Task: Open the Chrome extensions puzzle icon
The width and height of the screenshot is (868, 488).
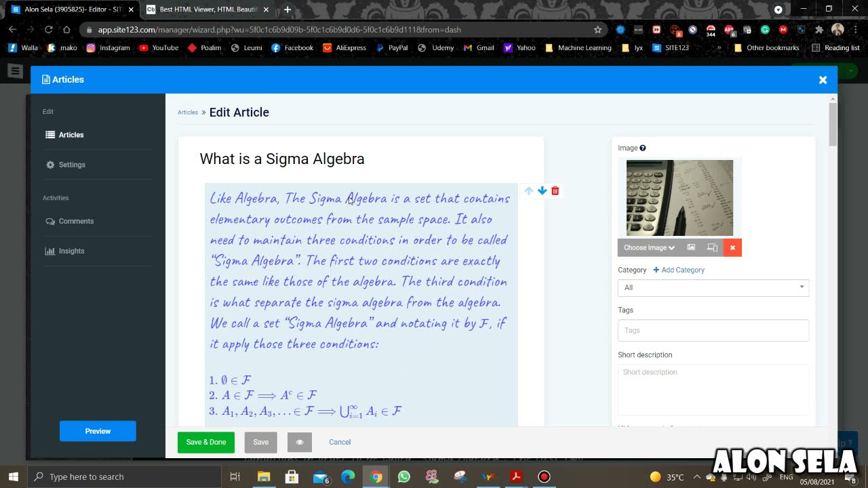Action: pyautogui.click(x=819, y=30)
